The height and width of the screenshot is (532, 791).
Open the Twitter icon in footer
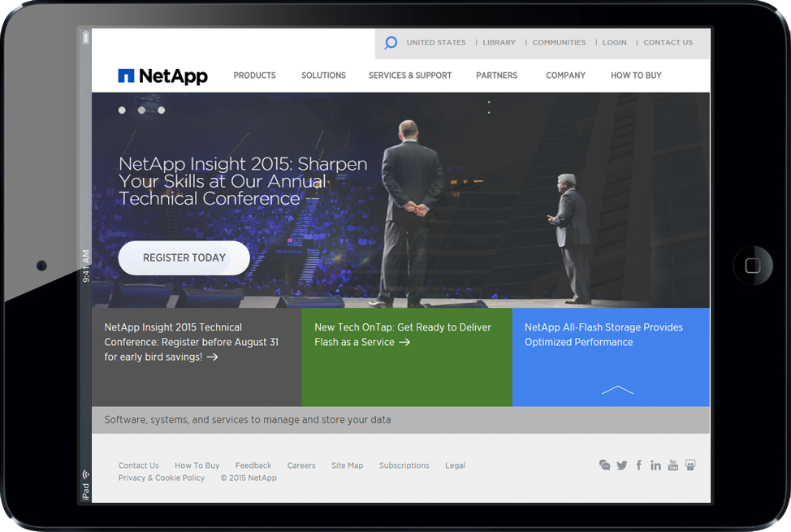point(621,465)
